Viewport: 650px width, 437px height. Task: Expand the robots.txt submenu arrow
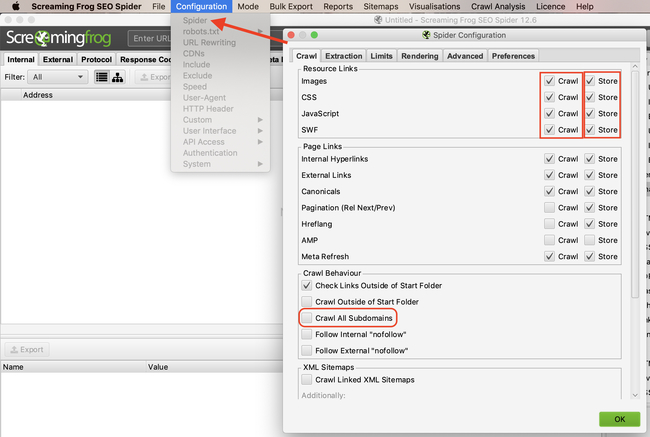pos(260,31)
